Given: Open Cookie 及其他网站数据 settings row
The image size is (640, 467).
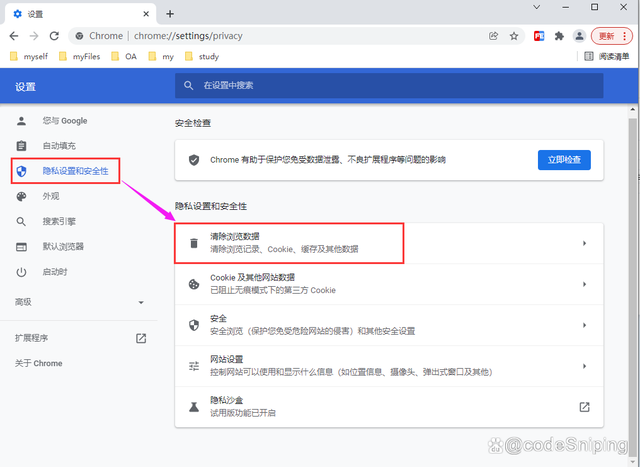Looking at the screenshot, I should (389, 283).
